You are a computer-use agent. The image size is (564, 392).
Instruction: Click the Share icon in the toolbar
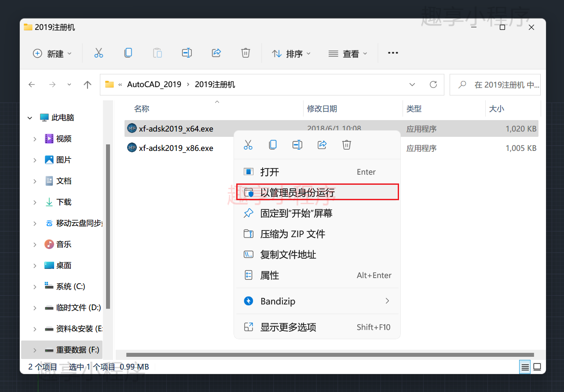(216, 53)
